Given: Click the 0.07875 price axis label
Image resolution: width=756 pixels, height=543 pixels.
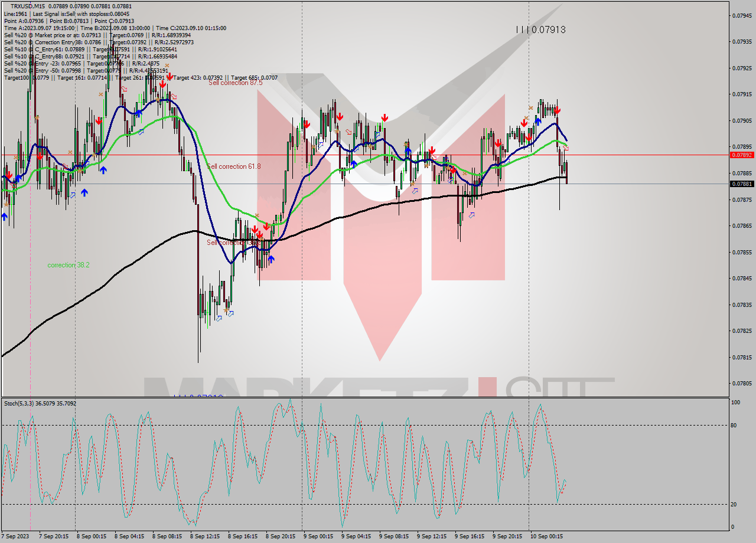Looking at the screenshot, I should coord(742,199).
